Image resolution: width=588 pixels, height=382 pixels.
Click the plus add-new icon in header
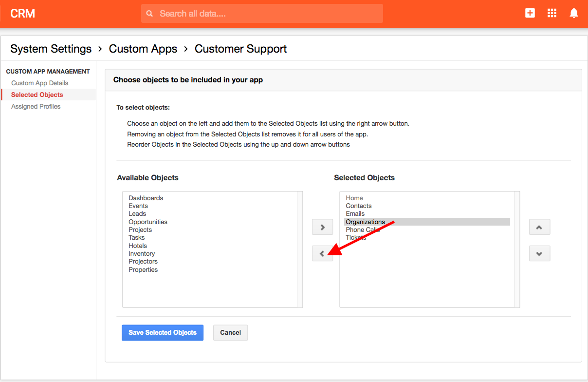point(530,13)
